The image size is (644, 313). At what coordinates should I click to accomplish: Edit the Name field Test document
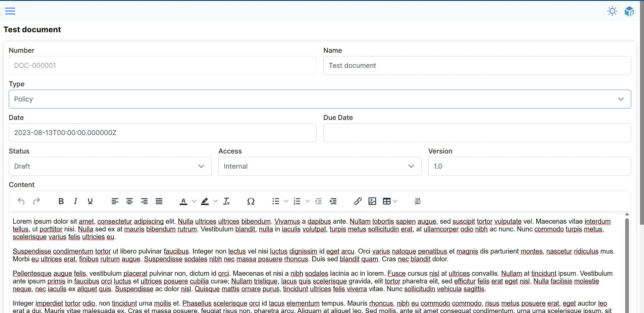coord(477,65)
